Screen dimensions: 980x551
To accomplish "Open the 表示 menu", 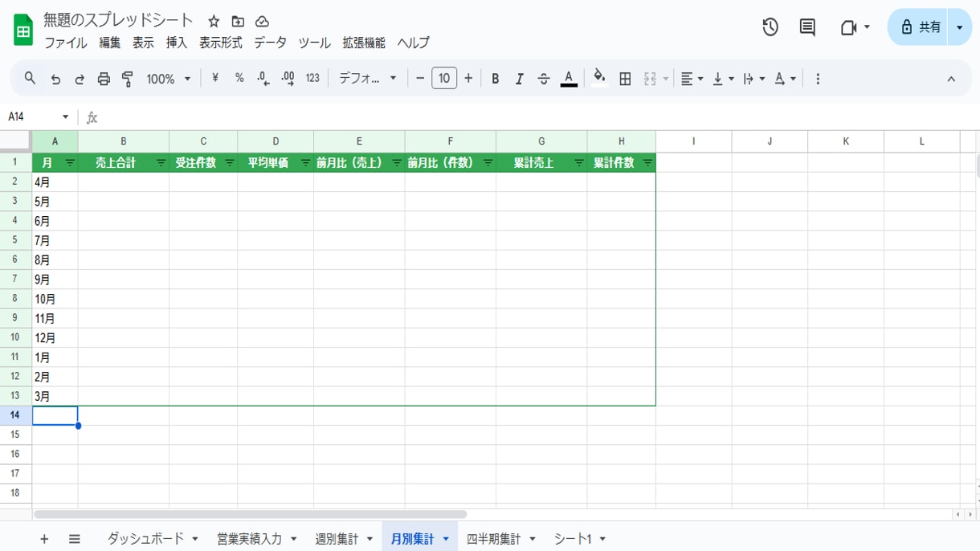I will point(143,43).
